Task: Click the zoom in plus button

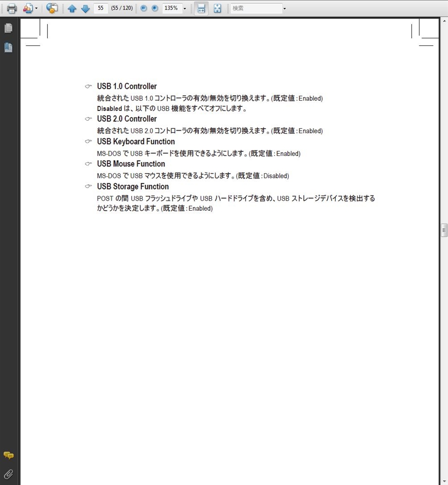Action: tap(155, 9)
